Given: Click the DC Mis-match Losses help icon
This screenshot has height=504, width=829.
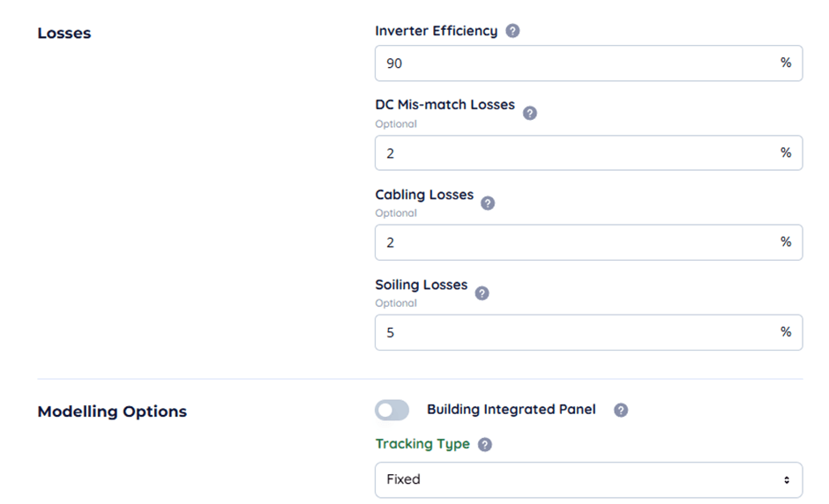Looking at the screenshot, I should [530, 113].
